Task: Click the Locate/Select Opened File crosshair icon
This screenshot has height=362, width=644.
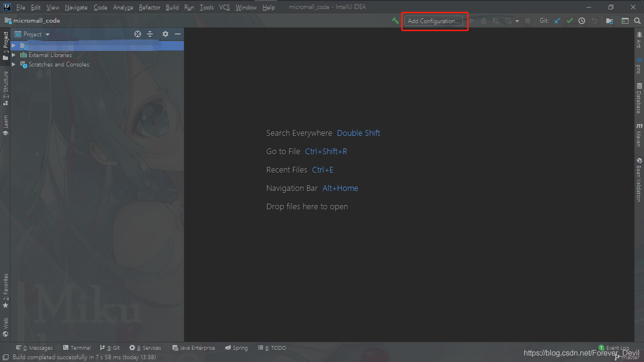Action: pyautogui.click(x=138, y=34)
